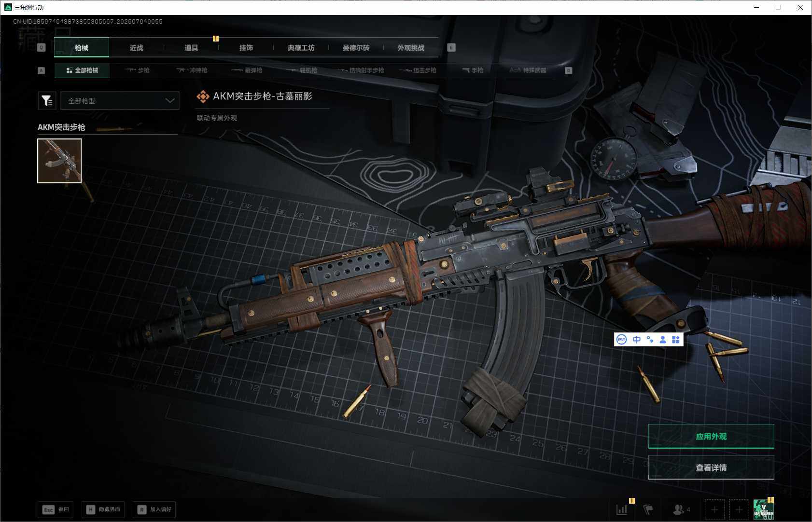Screen dimensions: 812x522
Task: Open the statistics bar chart icon
Action: pyautogui.click(x=622, y=509)
